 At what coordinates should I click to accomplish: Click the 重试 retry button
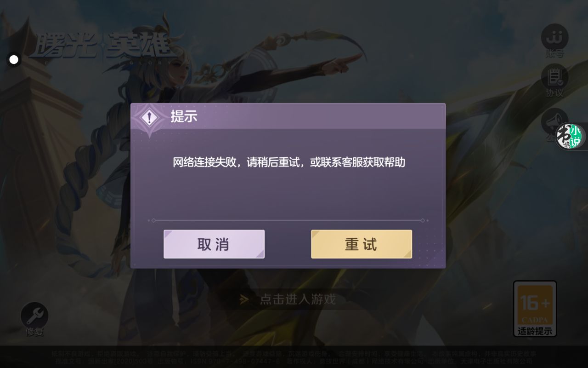(x=362, y=244)
